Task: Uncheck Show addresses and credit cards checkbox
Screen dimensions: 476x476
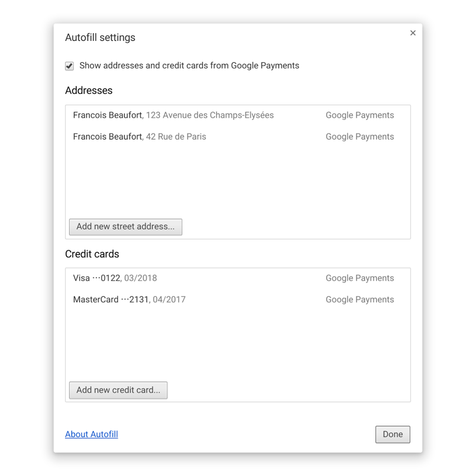Action: 69,66
